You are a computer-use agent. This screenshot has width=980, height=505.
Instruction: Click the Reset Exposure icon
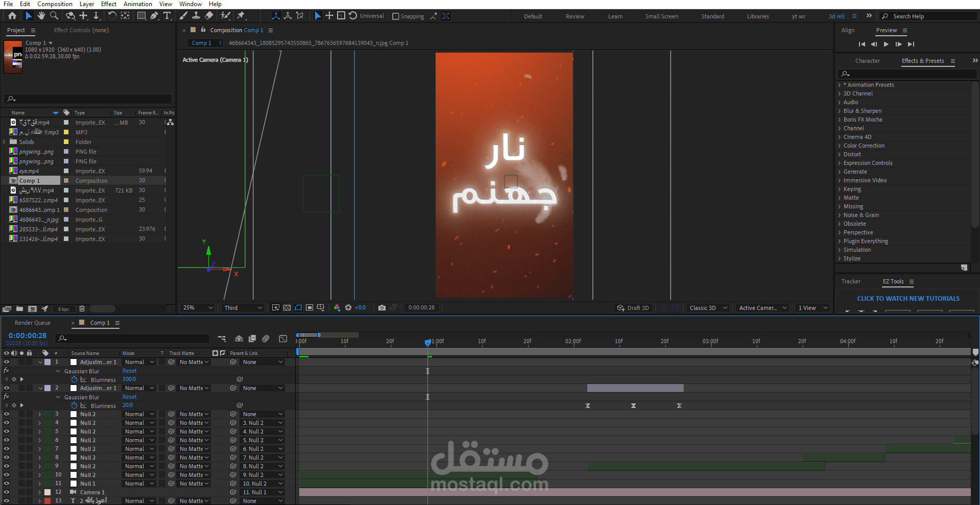[348, 307]
